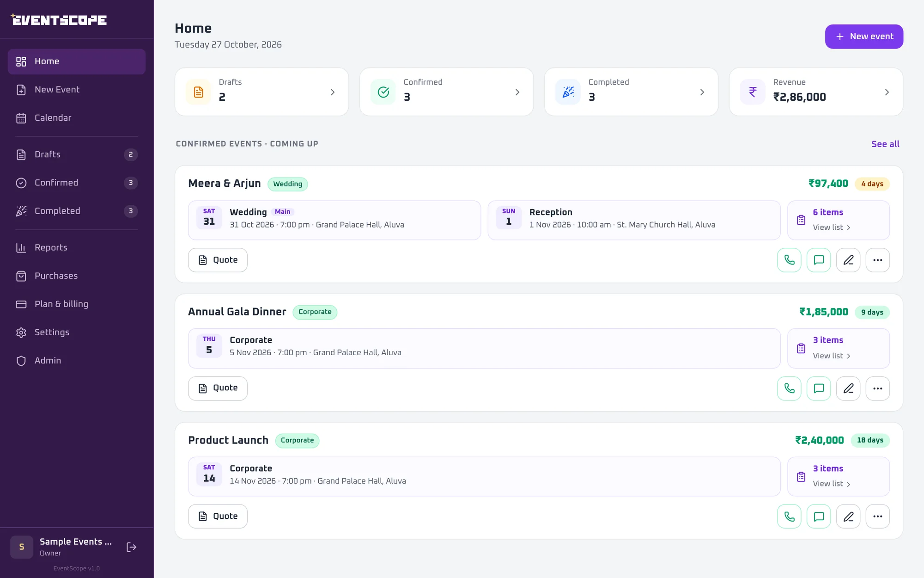The height and width of the screenshot is (578, 924).
Task: Open chat for Meera & Arjun event
Action: pos(819,260)
